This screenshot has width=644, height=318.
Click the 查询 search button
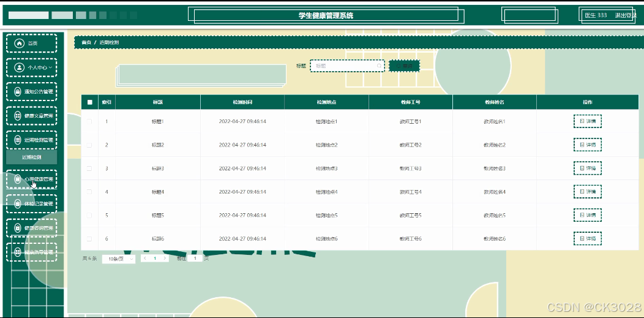pos(404,66)
